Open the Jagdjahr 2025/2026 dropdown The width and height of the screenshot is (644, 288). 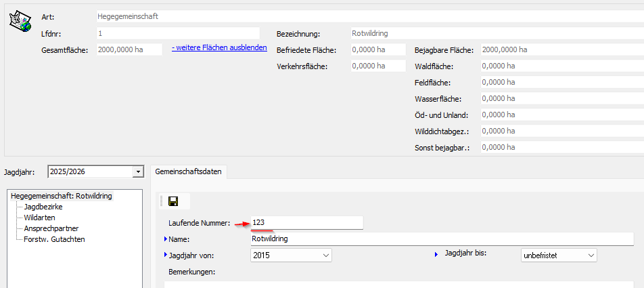pyautogui.click(x=138, y=172)
